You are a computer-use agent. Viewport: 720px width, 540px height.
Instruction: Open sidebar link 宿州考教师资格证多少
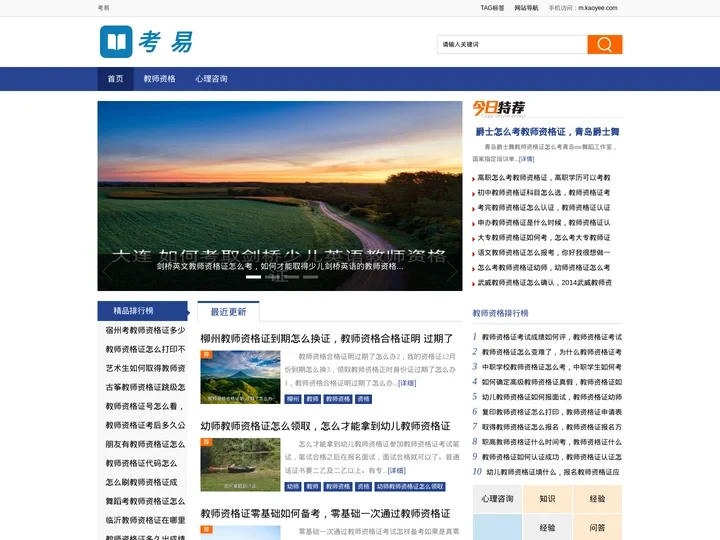coord(146,330)
